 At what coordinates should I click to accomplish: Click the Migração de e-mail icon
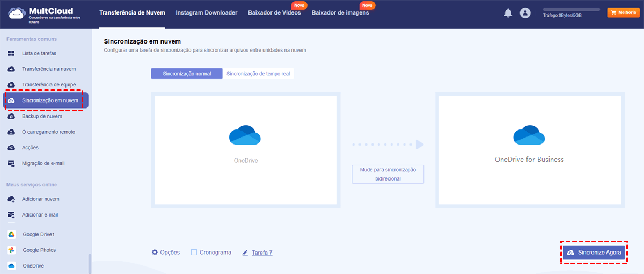coord(11,163)
